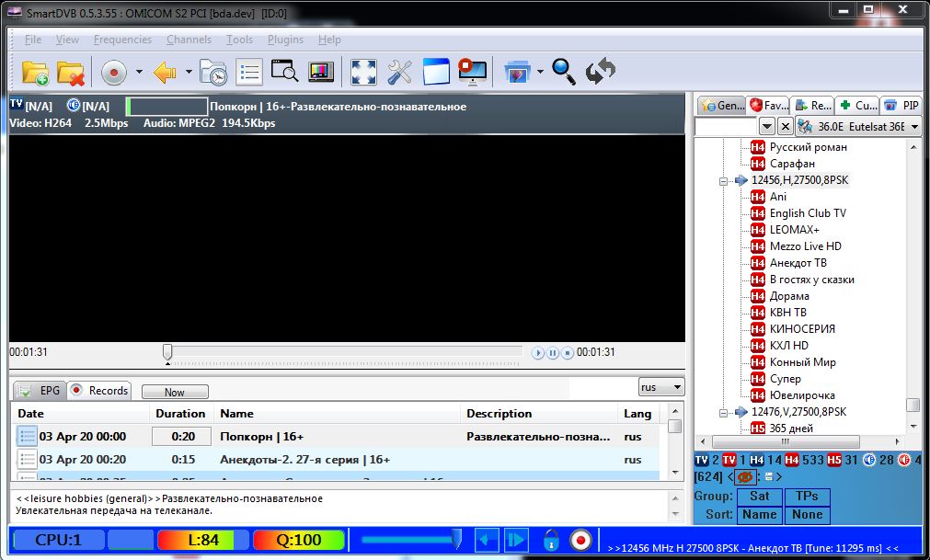Viewport: 930px width, 560px height.
Task: Open the Help menu
Action: point(329,40)
